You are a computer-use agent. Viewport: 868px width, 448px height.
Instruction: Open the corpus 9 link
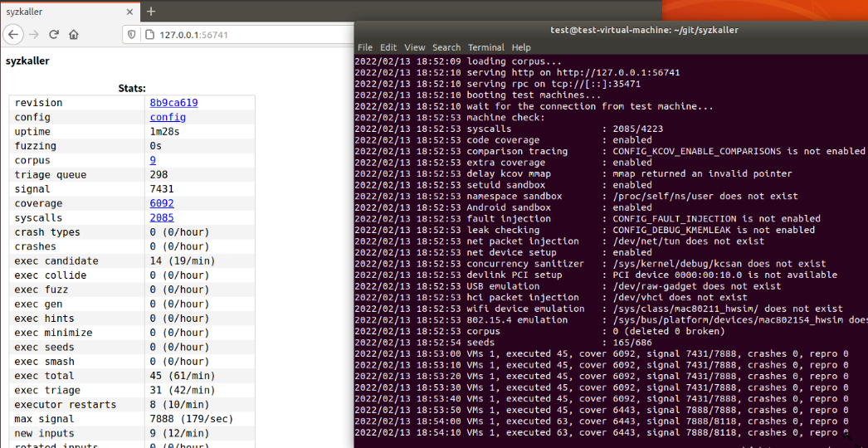point(153,161)
